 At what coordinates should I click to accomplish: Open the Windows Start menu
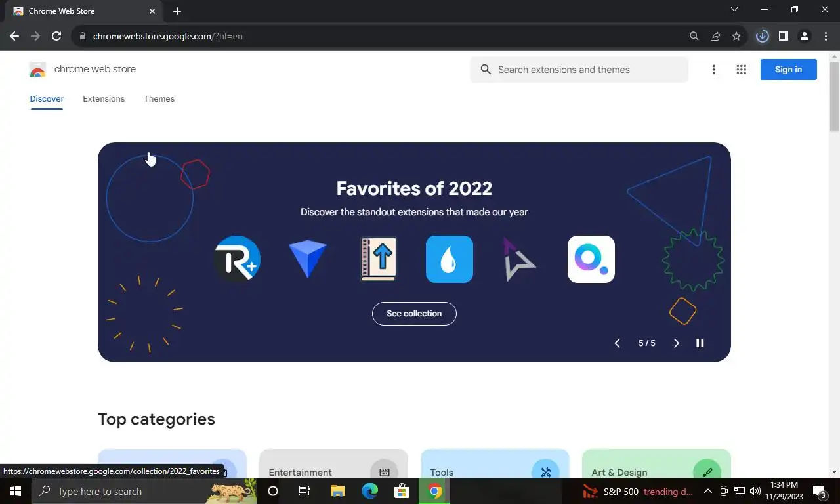16,491
